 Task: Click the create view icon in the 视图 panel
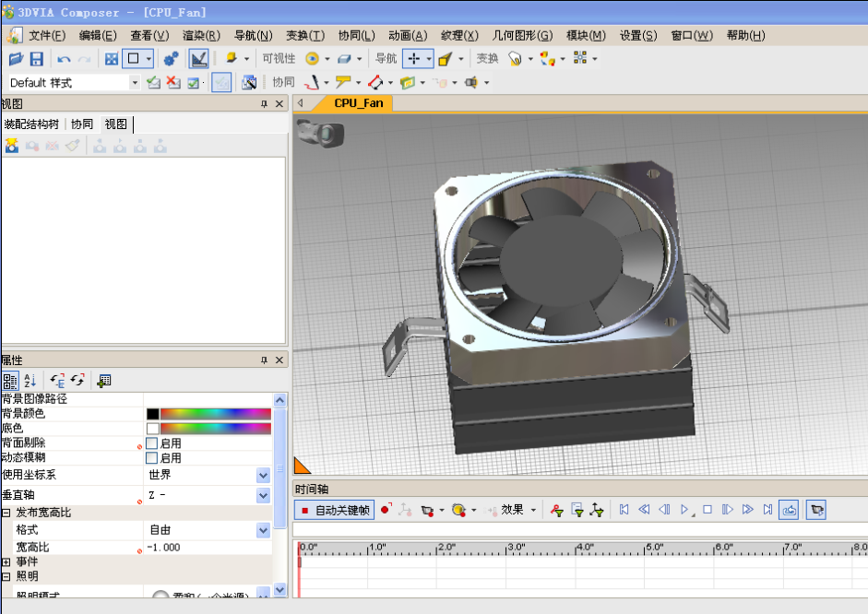click(12, 146)
